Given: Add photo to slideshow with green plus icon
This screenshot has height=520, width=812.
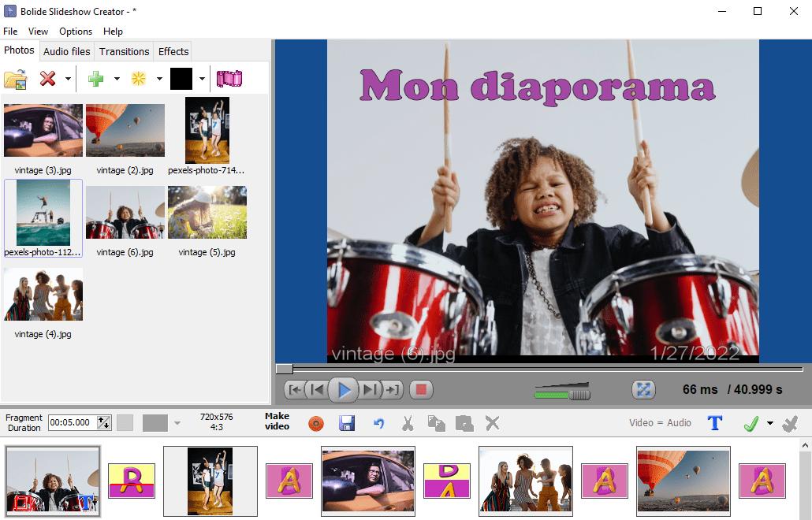Looking at the screenshot, I should click(x=93, y=78).
